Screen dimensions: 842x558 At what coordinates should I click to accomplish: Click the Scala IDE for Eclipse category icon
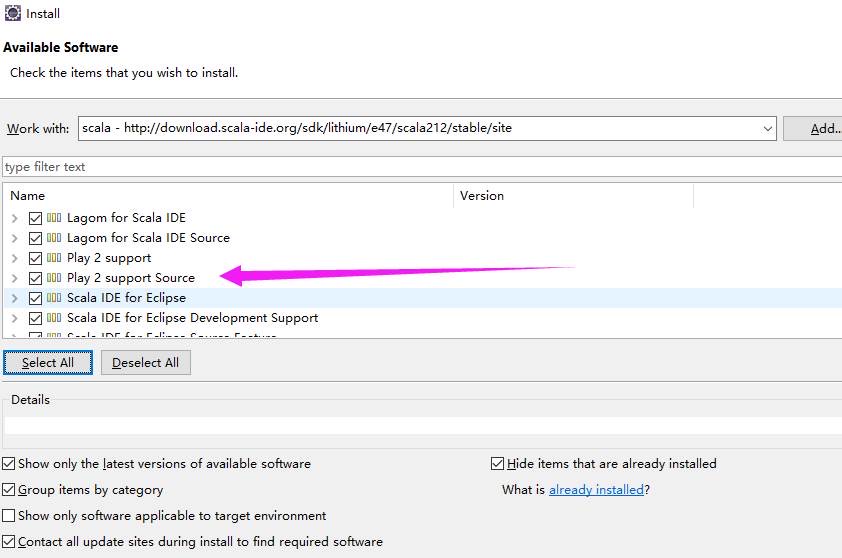tap(54, 298)
